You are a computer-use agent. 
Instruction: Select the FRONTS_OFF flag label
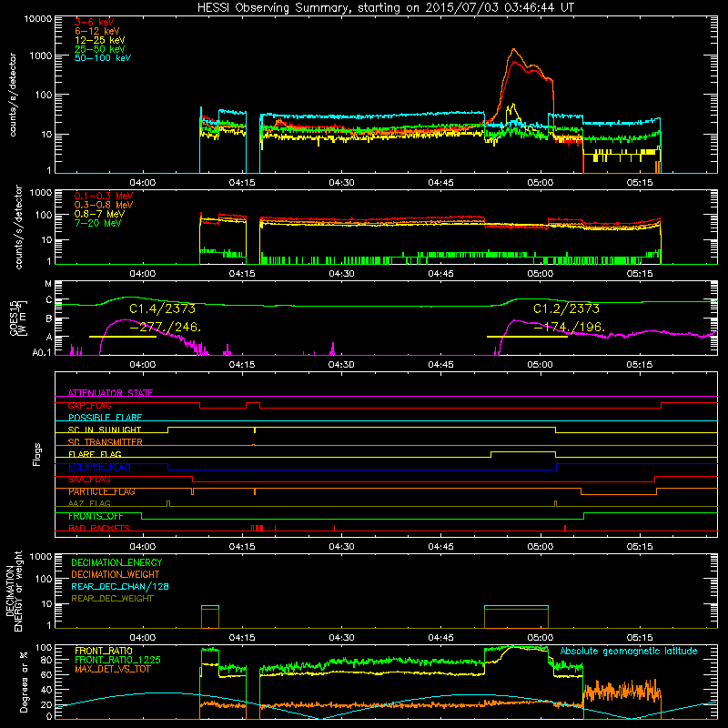96,516
